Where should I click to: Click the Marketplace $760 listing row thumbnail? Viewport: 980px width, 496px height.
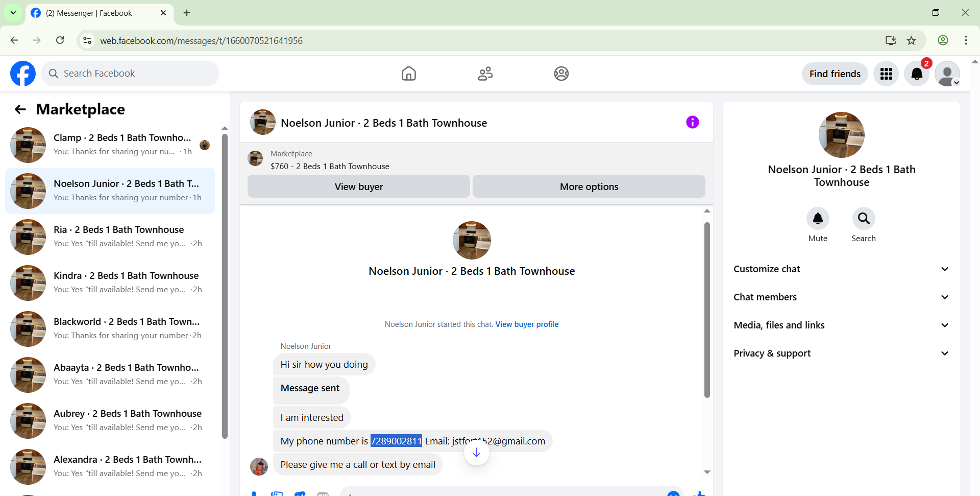pyautogui.click(x=255, y=158)
